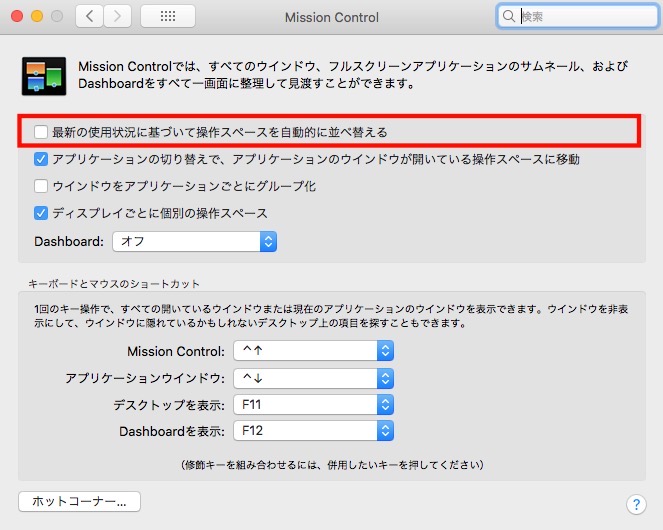663x530 pixels.
Task: Open the Mission Control shortcut dropdown
Action: coord(313,351)
